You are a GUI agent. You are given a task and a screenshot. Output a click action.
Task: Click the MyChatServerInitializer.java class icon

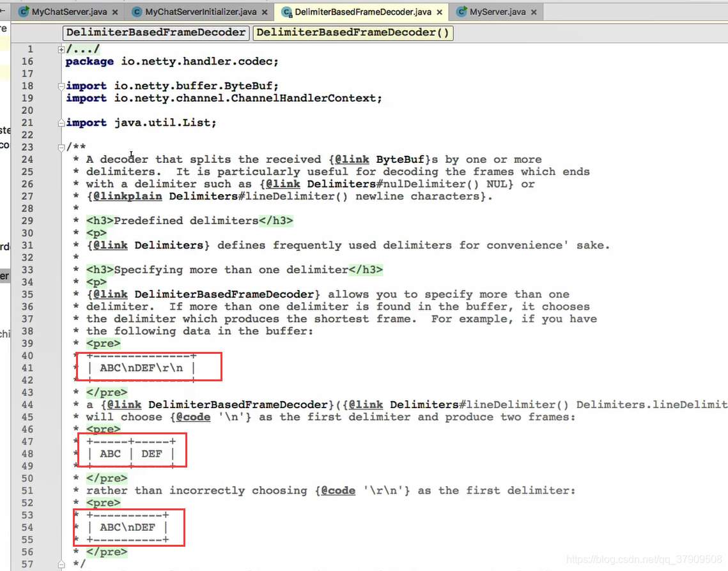coord(137,12)
